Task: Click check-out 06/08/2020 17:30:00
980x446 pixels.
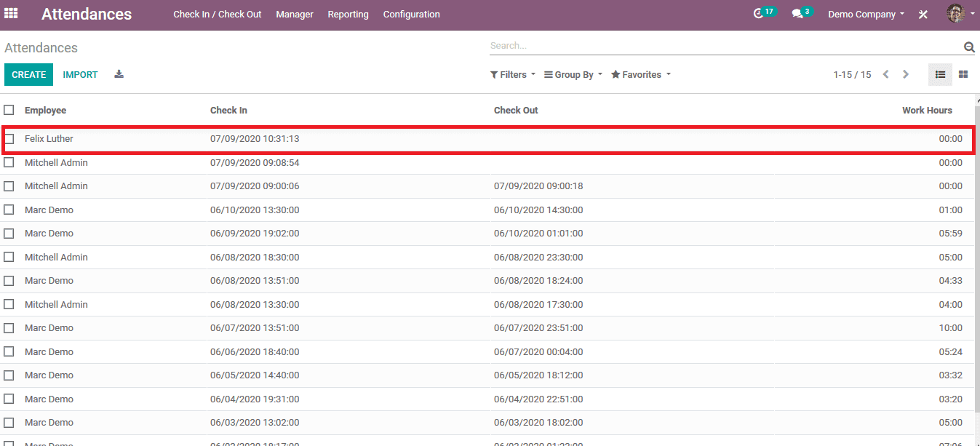Action: click(x=538, y=305)
